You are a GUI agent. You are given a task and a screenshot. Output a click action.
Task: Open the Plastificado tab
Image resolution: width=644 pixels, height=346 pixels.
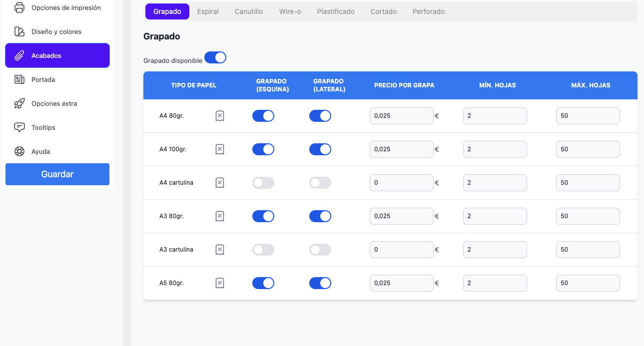(x=336, y=11)
